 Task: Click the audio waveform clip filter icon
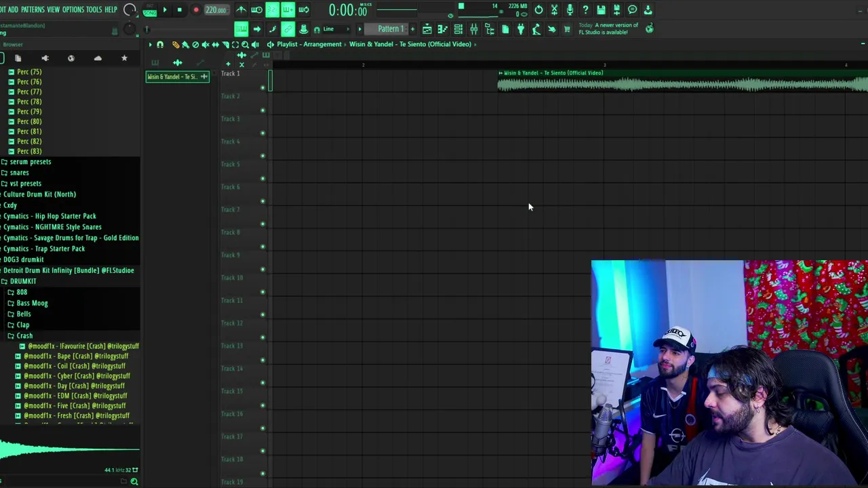pos(178,62)
